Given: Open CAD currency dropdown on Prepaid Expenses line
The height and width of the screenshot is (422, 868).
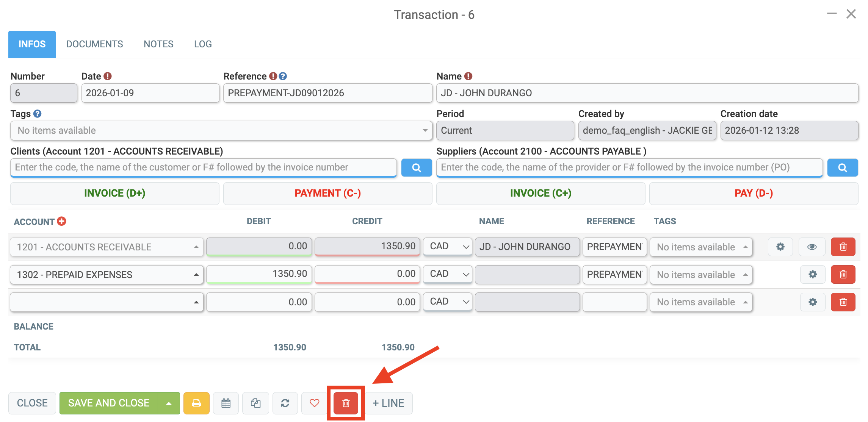Looking at the screenshot, I should [x=448, y=274].
